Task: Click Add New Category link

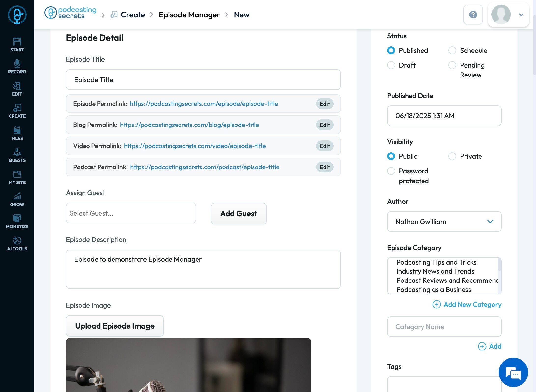Action: pyautogui.click(x=467, y=304)
